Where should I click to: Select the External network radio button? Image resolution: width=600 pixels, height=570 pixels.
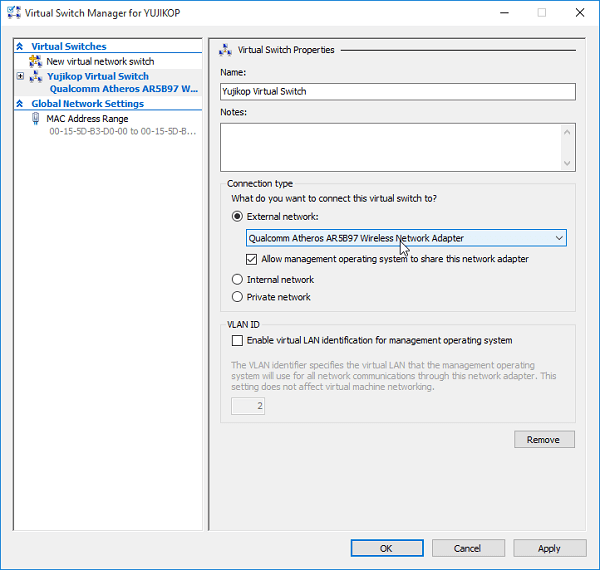pos(237,217)
